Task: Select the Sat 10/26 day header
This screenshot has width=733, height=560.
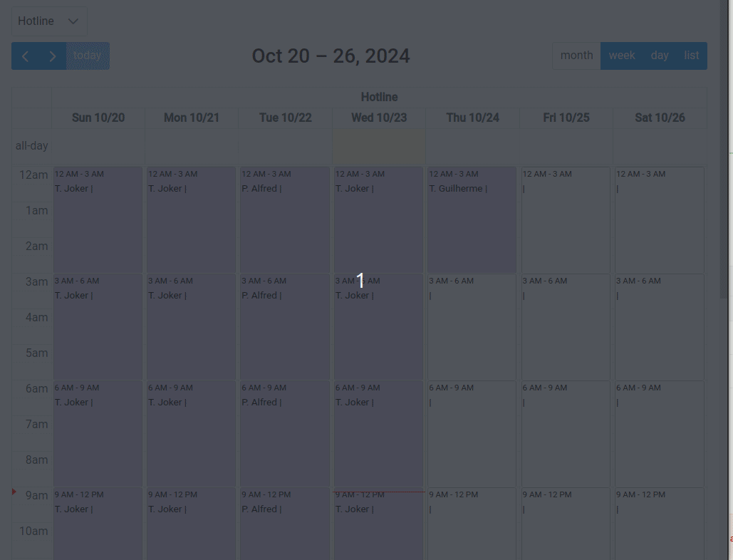Action: tap(659, 117)
